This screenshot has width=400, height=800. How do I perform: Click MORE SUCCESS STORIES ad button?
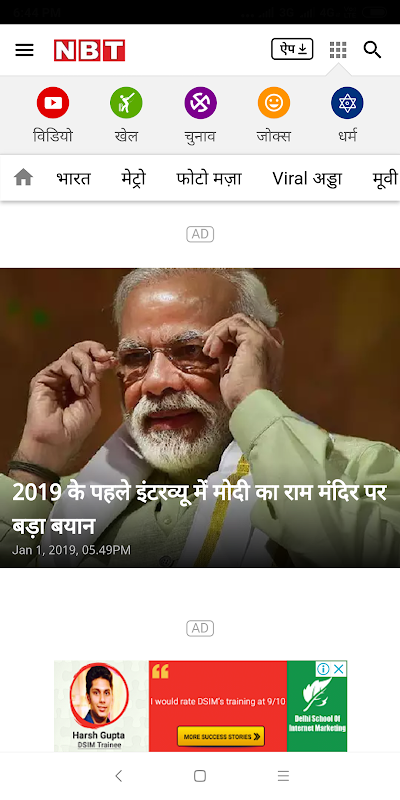[x=221, y=736]
